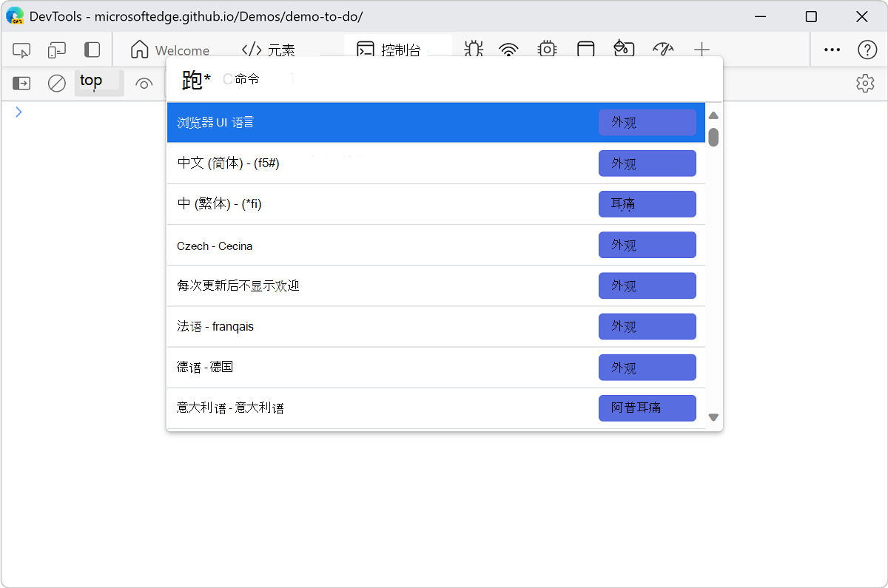The image size is (888, 588).
Task: Toggle device emulation mode
Action: tap(56, 50)
